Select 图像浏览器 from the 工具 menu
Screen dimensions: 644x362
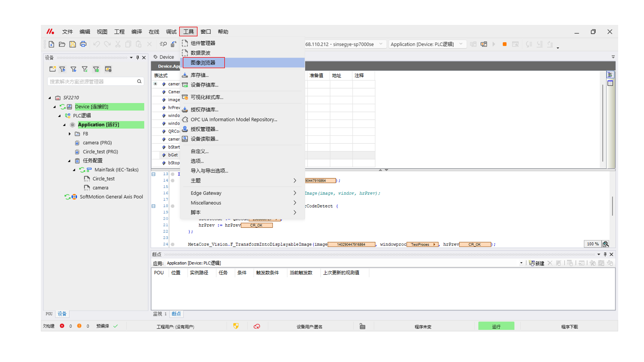pyautogui.click(x=203, y=63)
